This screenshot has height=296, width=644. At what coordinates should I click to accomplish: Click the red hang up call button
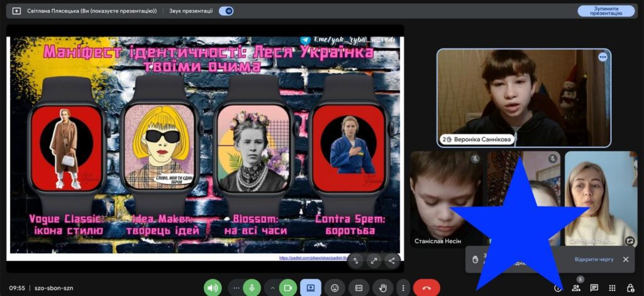pos(426,288)
